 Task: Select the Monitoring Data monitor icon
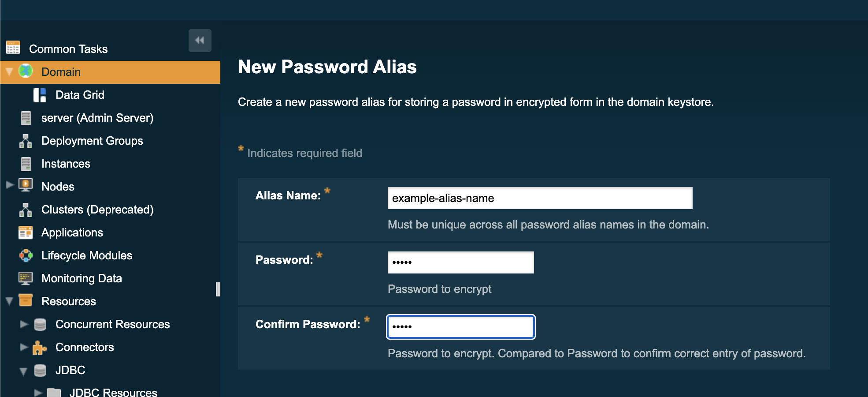point(26,278)
